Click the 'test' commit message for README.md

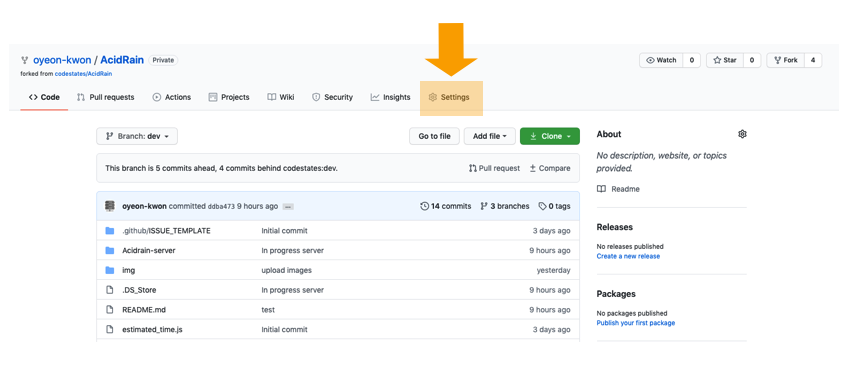point(268,310)
